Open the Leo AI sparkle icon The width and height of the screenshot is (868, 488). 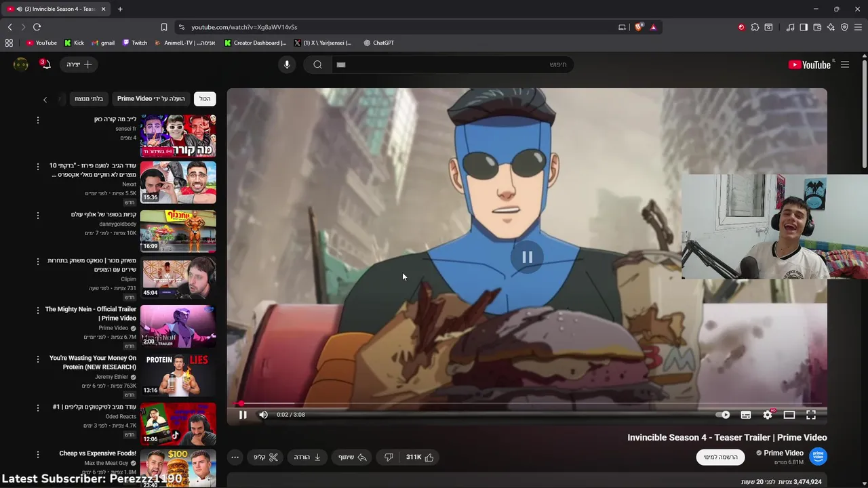[x=831, y=27]
